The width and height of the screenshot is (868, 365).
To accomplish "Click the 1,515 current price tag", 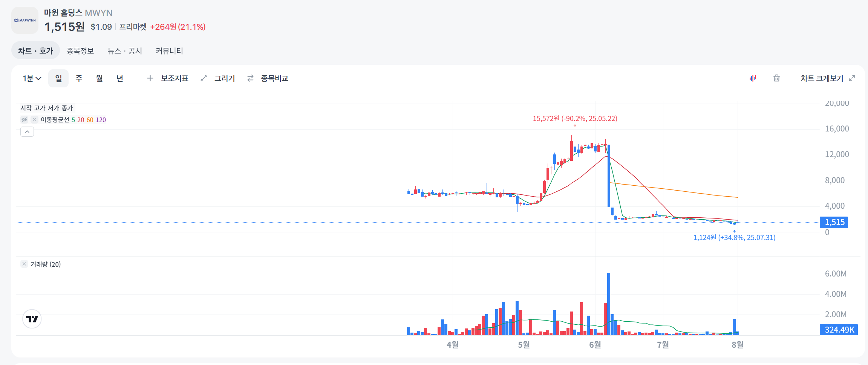I will point(834,222).
